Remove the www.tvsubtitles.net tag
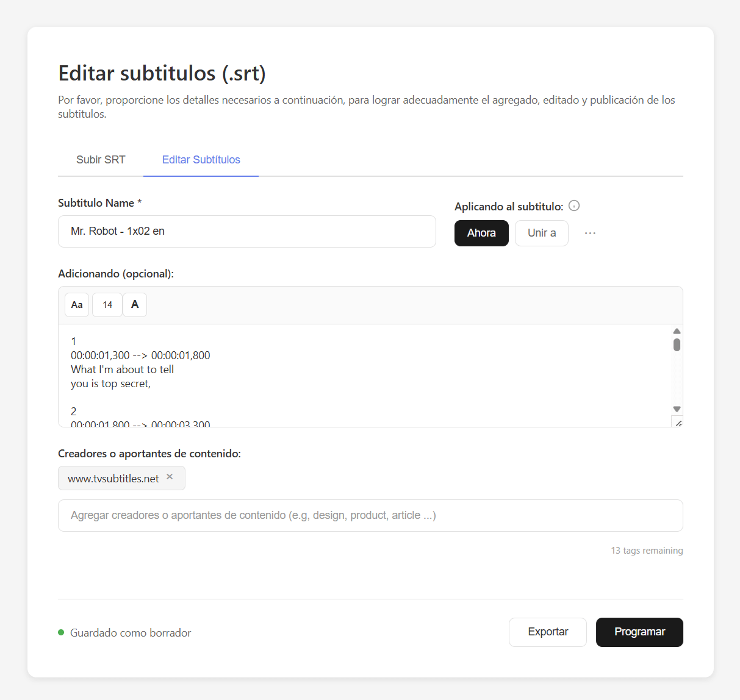 click(170, 477)
